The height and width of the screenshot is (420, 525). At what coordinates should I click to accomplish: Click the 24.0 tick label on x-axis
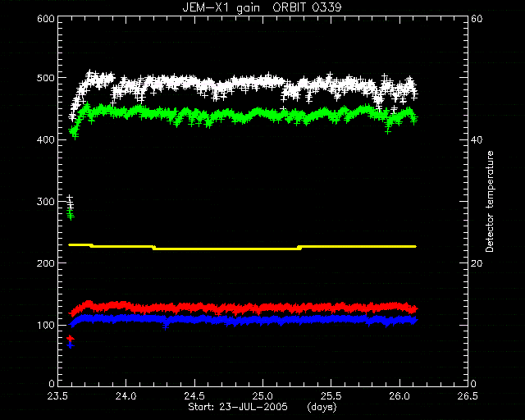[x=126, y=396]
